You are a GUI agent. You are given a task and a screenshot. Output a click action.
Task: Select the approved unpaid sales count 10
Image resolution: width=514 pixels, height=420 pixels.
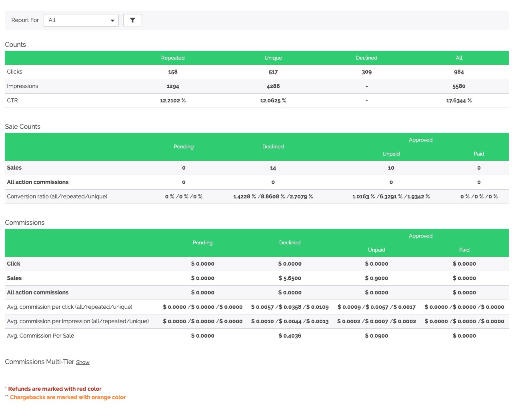tap(391, 168)
